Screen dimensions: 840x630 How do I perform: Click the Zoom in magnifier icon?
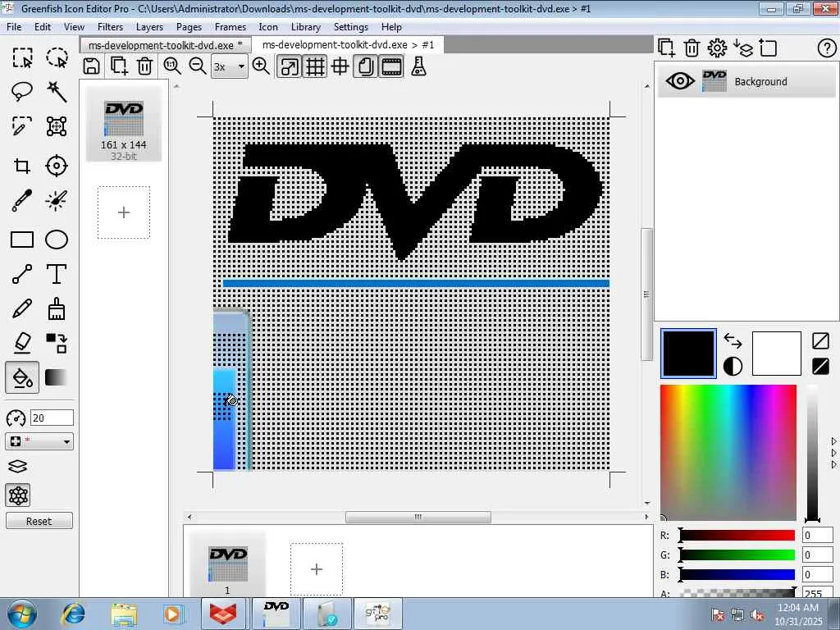point(261,66)
